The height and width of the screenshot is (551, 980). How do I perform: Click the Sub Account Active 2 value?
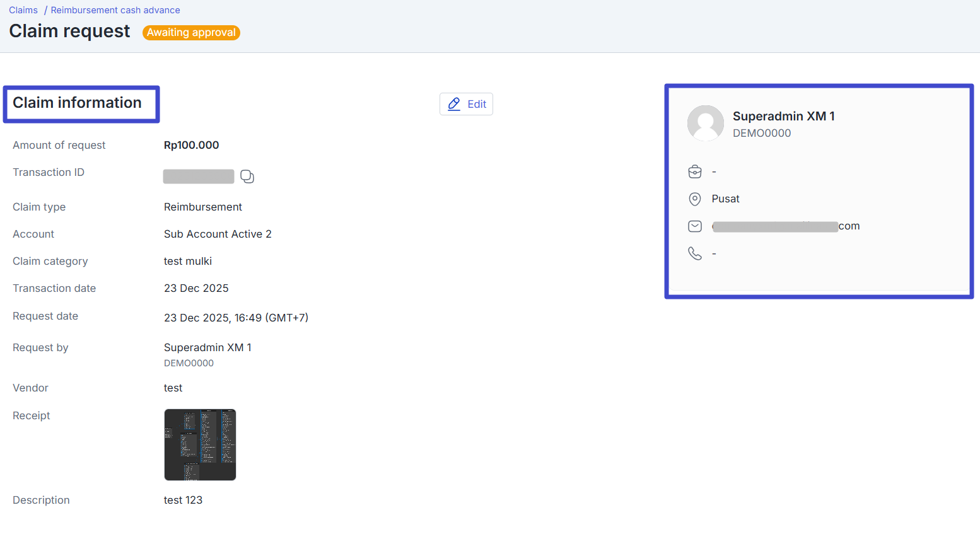point(218,234)
